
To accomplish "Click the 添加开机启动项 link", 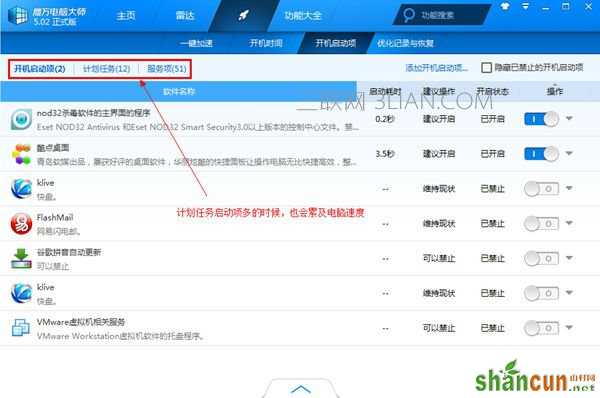I will coord(437,68).
